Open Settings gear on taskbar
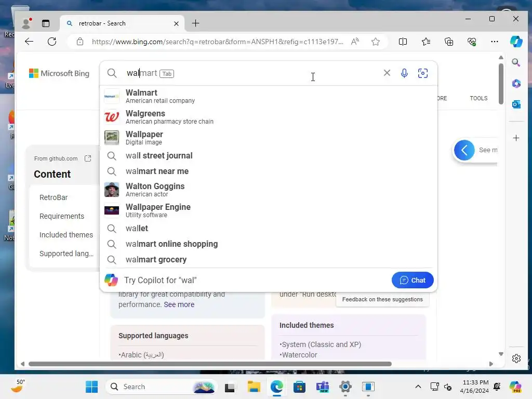532x399 pixels. [x=345, y=387]
